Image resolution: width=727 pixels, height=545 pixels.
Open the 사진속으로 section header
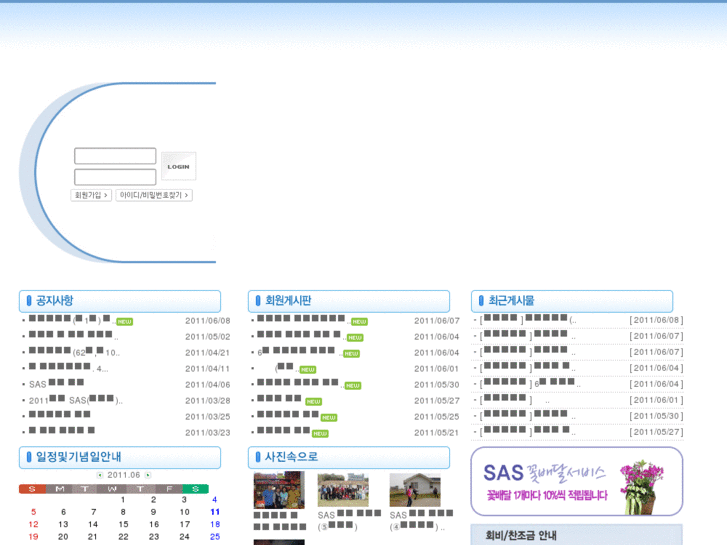tap(349, 457)
